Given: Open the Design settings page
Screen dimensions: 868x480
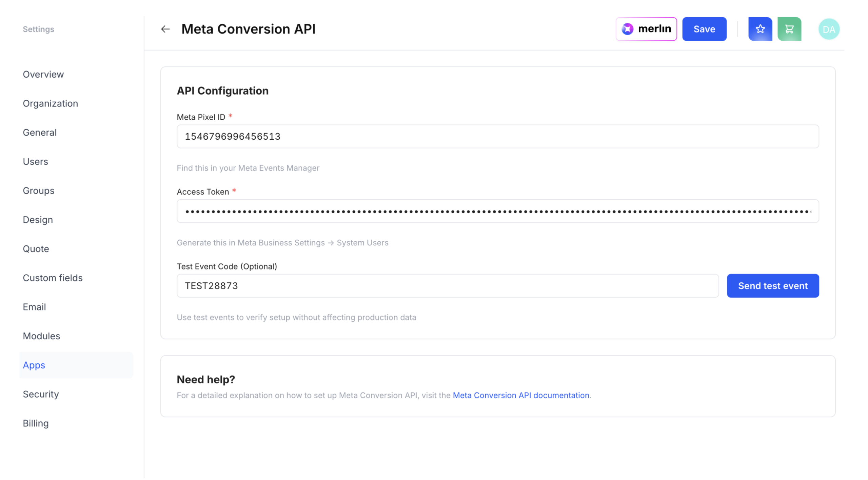Looking at the screenshot, I should coord(38,220).
